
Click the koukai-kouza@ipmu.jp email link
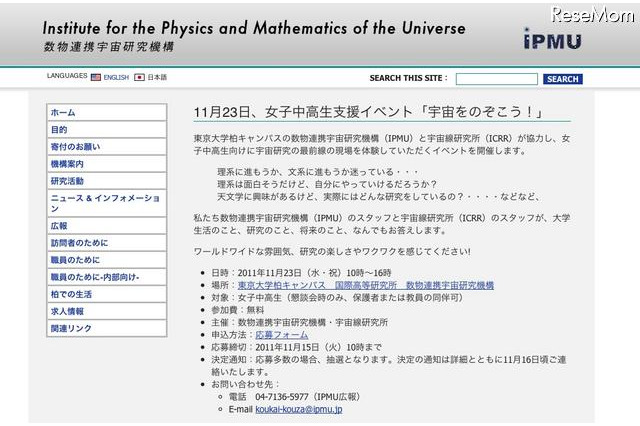(299, 409)
